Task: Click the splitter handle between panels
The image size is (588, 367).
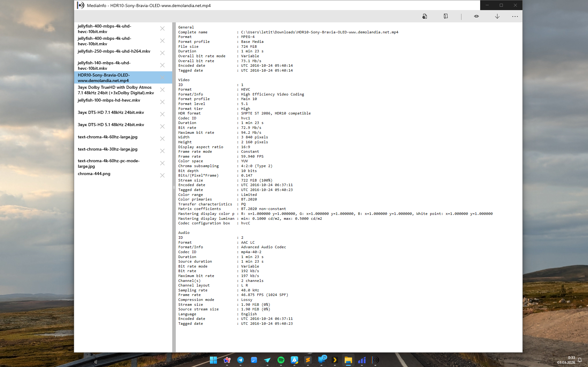Action: point(174,187)
